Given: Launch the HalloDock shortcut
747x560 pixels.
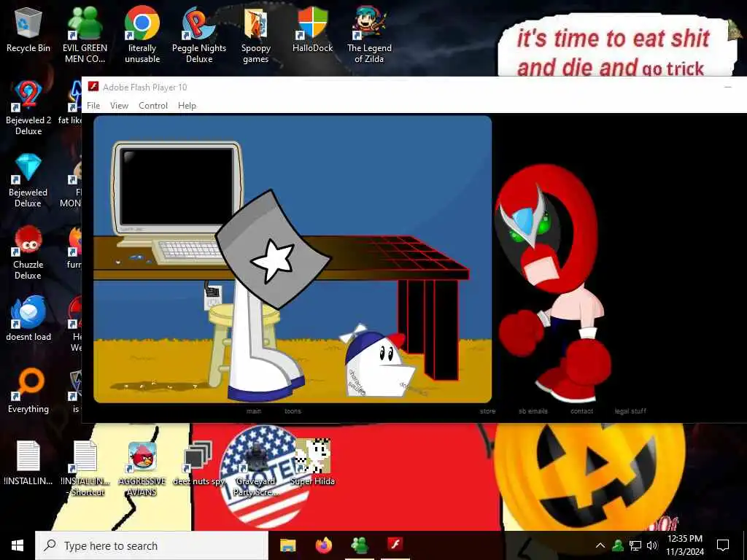Looking at the screenshot, I should [312, 29].
